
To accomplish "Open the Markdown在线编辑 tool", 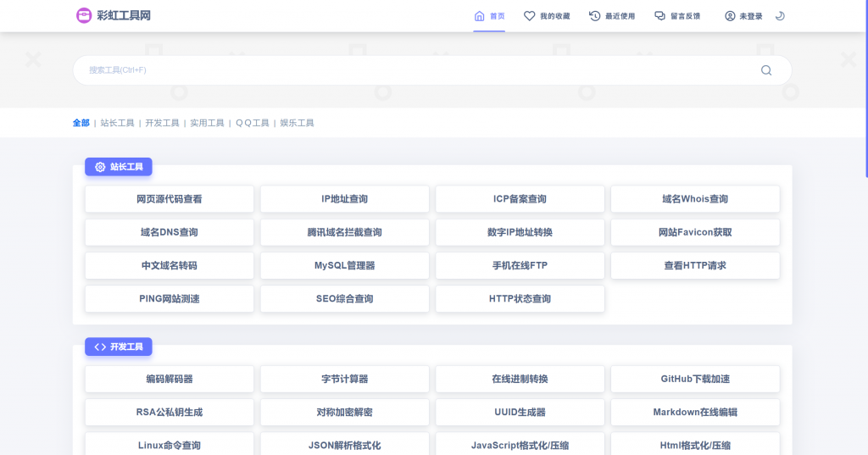I will click(x=695, y=413).
